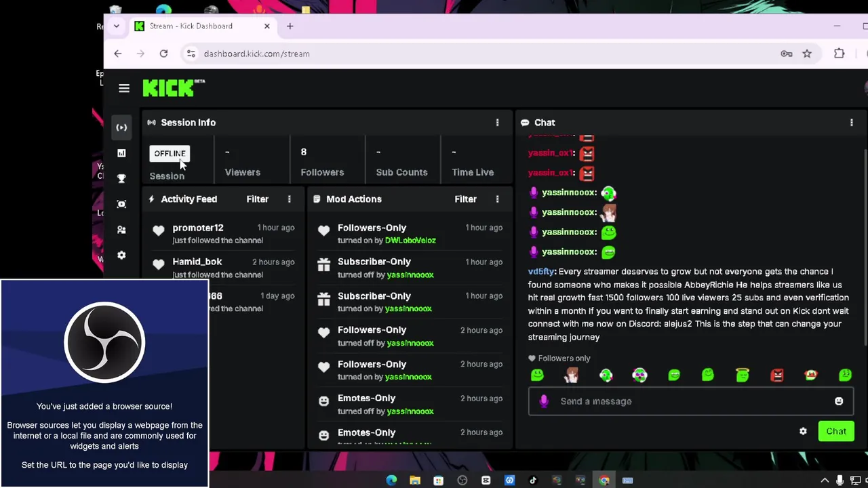Open the Activity Feed three-dot menu

[289, 199]
